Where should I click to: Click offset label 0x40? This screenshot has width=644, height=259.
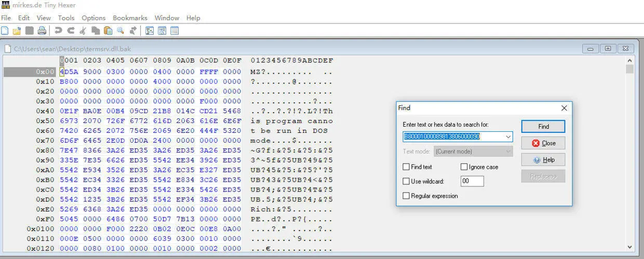(45, 111)
